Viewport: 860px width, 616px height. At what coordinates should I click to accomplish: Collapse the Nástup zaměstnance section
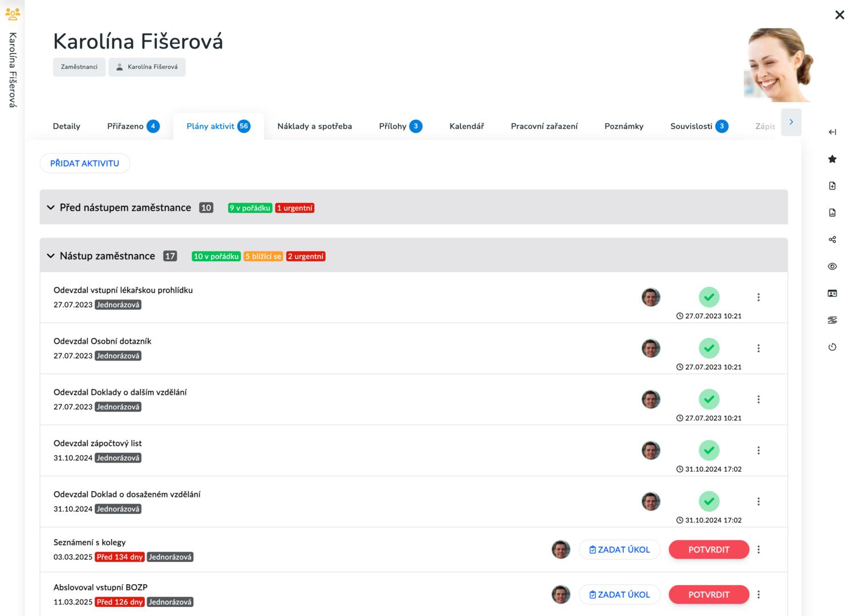(x=51, y=256)
